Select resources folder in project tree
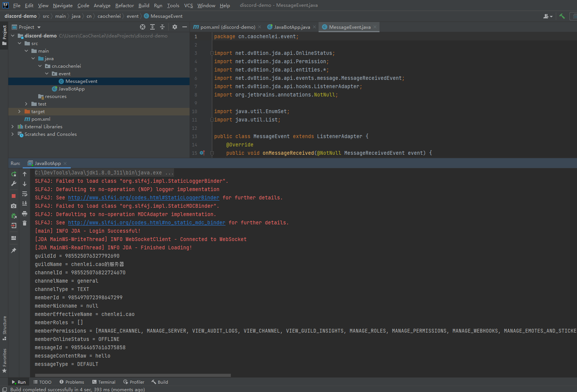The image size is (577, 392). (52, 96)
